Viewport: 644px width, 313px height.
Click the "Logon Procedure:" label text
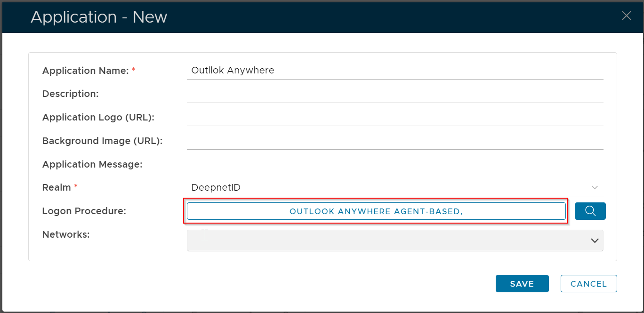(x=84, y=211)
